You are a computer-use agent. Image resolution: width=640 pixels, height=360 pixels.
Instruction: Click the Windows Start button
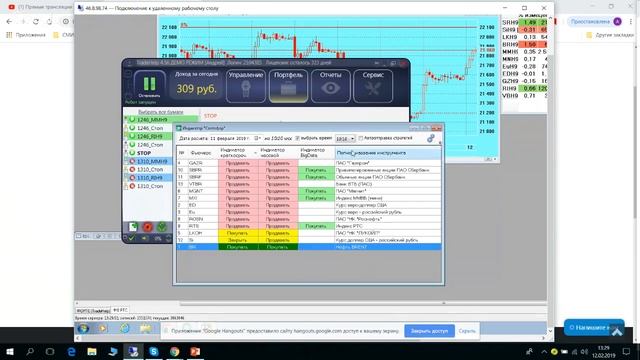9,351
